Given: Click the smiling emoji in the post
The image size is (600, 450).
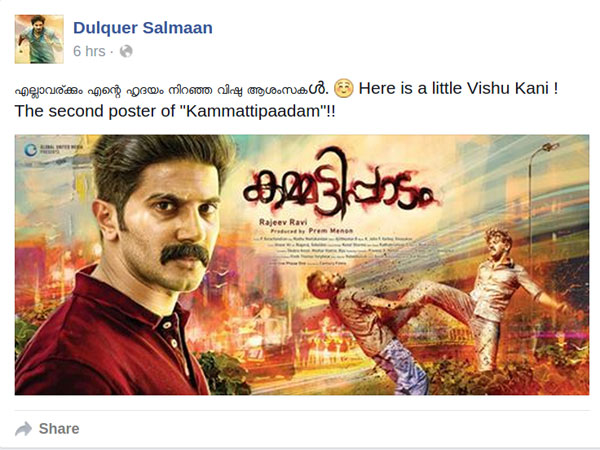Looking at the screenshot, I should [344, 88].
